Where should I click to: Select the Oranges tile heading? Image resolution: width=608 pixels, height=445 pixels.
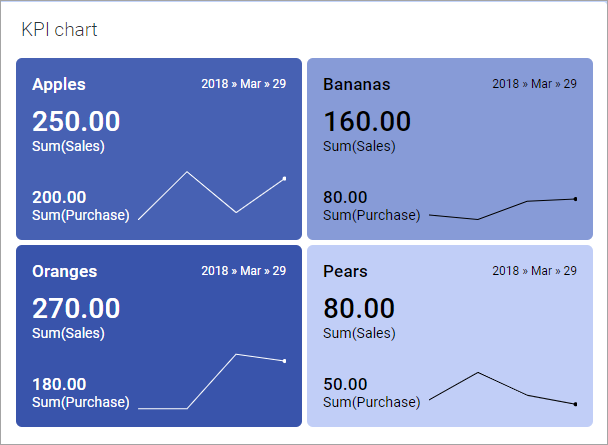tap(64, 271)
